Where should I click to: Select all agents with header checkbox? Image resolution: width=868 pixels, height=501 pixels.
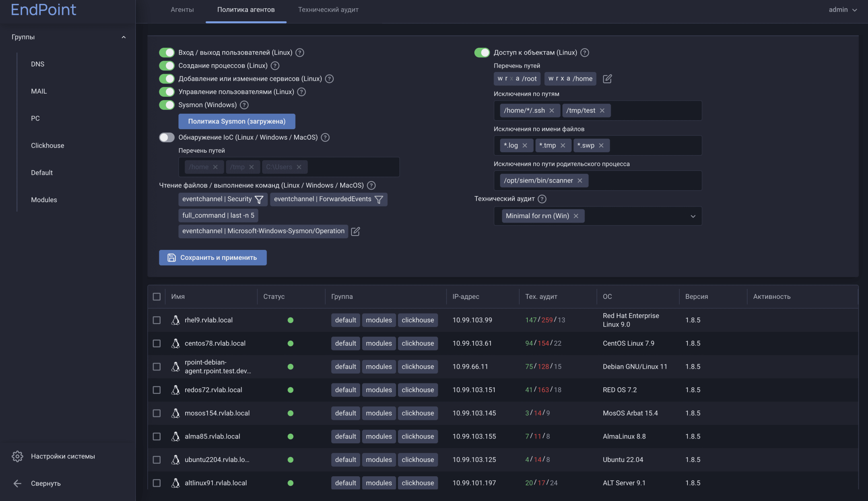click(157, 297)
